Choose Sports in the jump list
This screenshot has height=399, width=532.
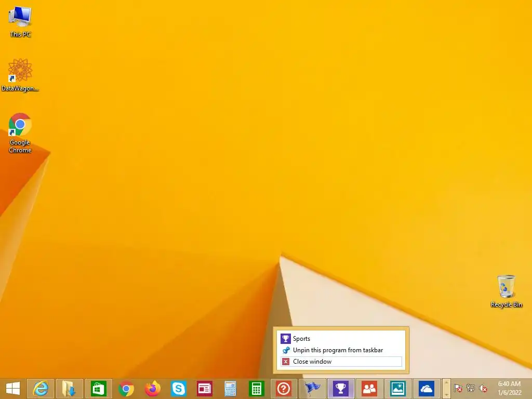pyautogui.click(x=341, y=339)
